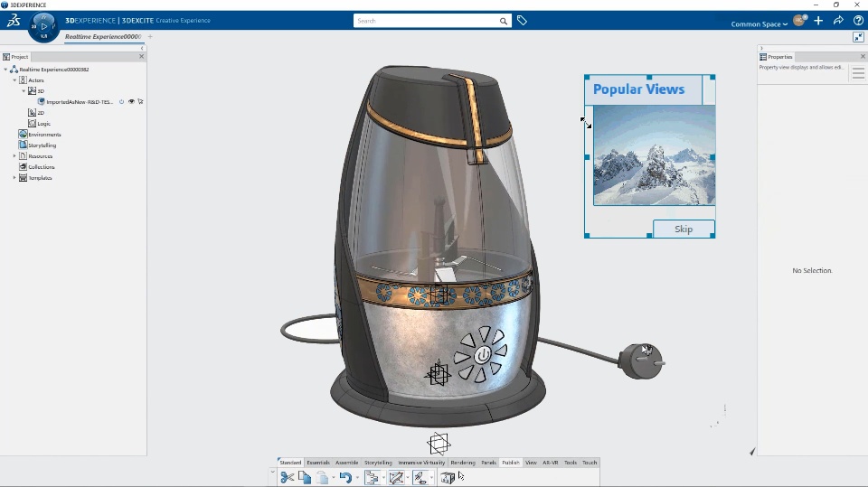Open the user profile avatar

(798, 21)
